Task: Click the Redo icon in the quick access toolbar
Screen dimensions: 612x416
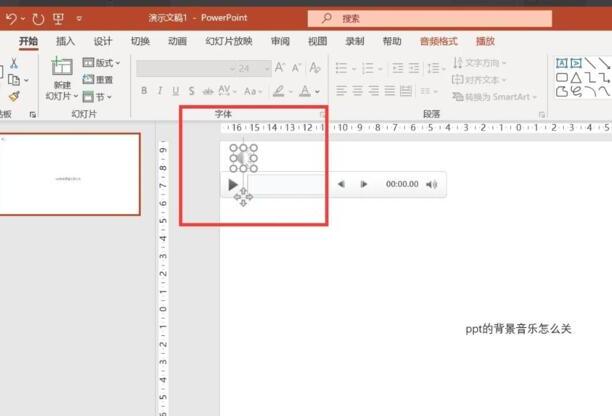Action: point(38,18)
